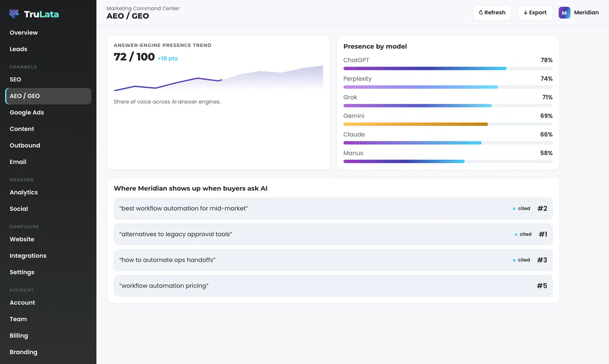The width and height of the screenshot is (609, 364).
Task: Click the Grok presence bar
Action: [417, 105]
